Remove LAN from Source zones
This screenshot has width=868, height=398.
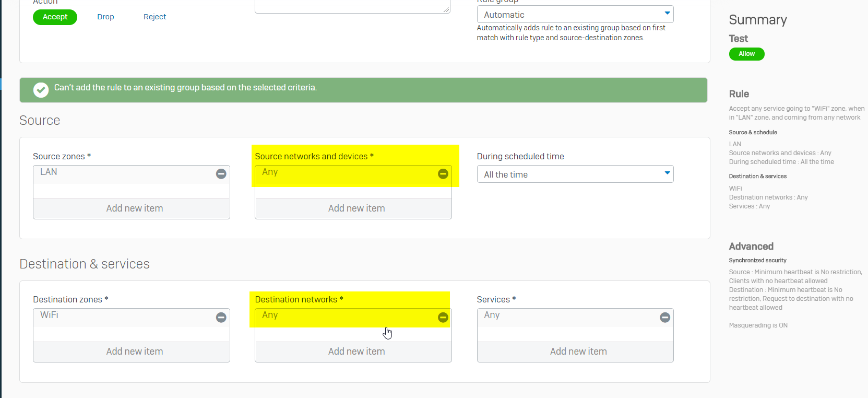tap(221, 174)
